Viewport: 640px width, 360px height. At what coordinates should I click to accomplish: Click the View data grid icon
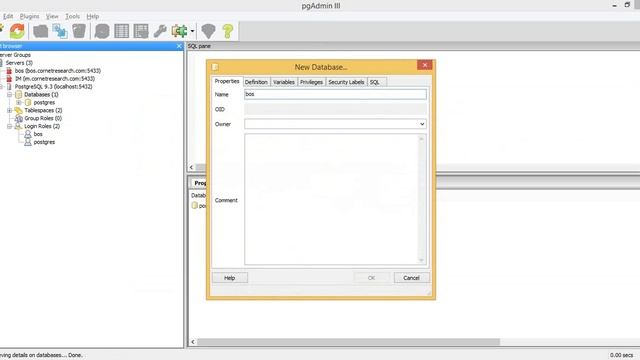122,31
